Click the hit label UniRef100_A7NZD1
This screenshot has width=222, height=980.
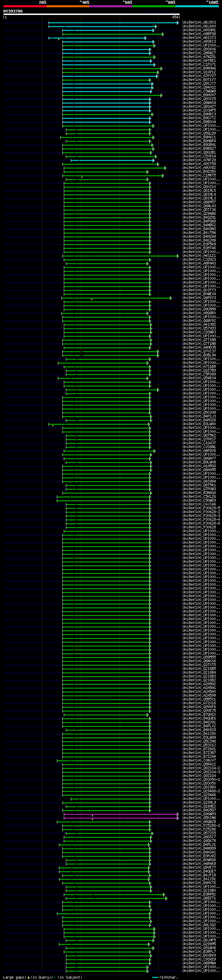[199, 57]
